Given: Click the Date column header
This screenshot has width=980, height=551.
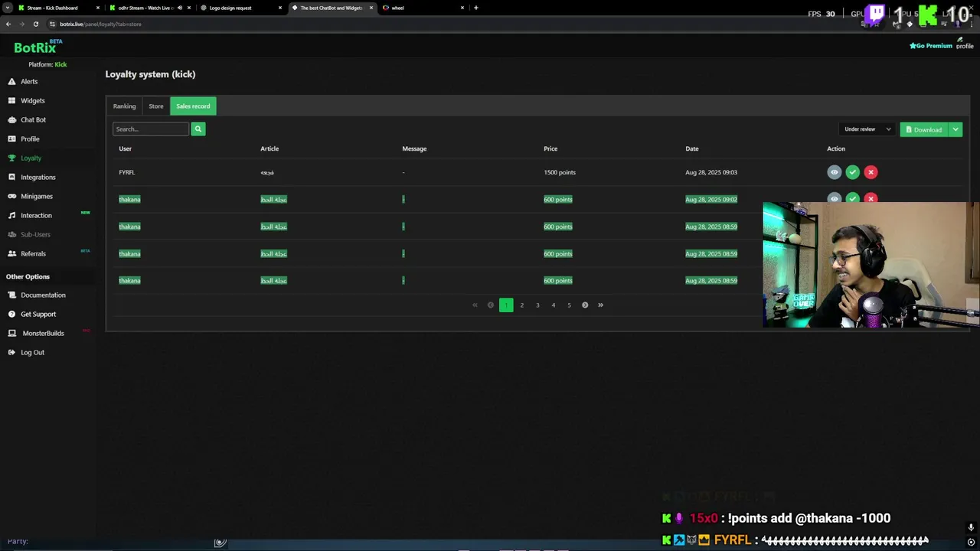Looking at the screenshot, I should coord(692,148).
